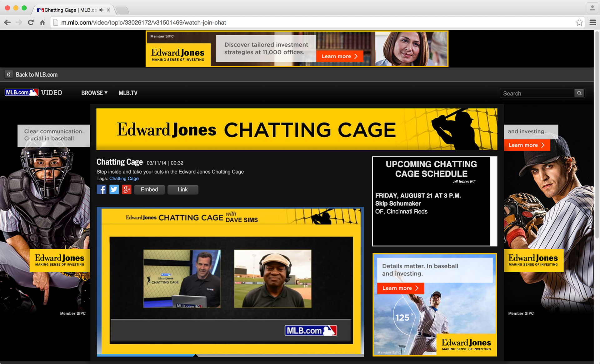Click the browser forward arrow
Image resolution: width=600 pixels, height=364 pixels.
pos(19,22)
